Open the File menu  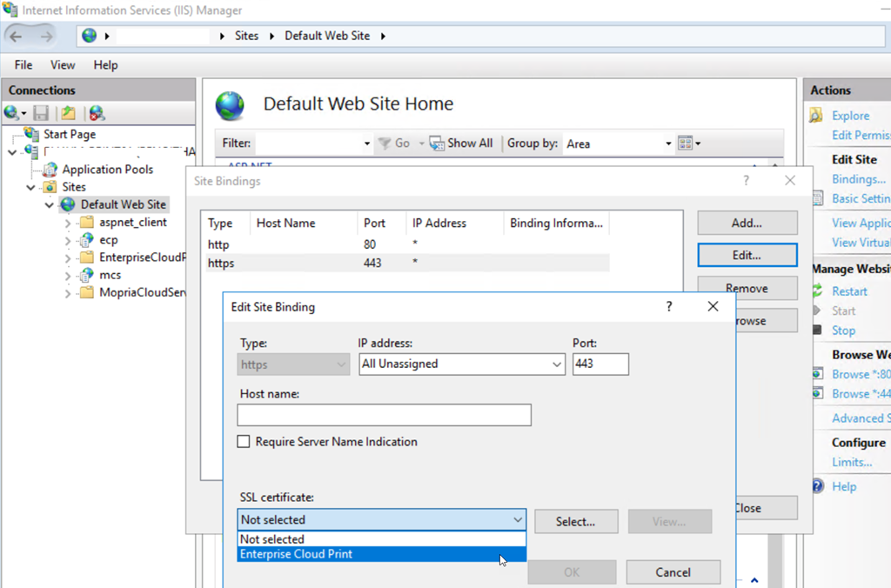(x=23, y=65)
